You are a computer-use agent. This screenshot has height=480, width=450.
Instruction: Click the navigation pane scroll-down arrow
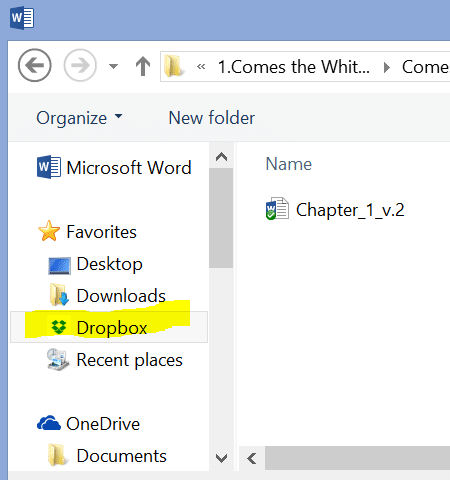pos(222,458)
